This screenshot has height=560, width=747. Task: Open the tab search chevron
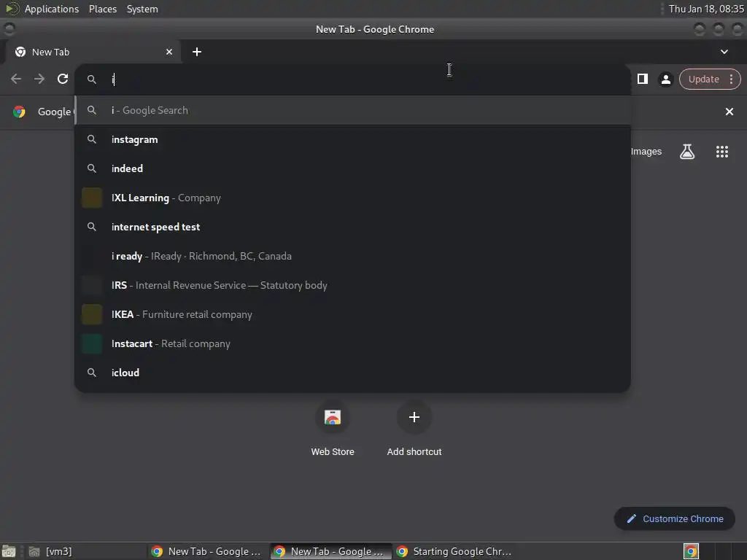tap(724, 52)
